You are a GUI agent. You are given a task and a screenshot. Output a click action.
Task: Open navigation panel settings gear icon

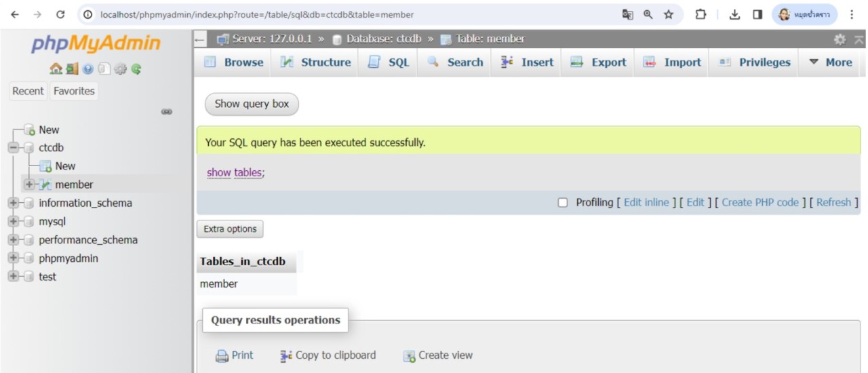tap(120, 69)
